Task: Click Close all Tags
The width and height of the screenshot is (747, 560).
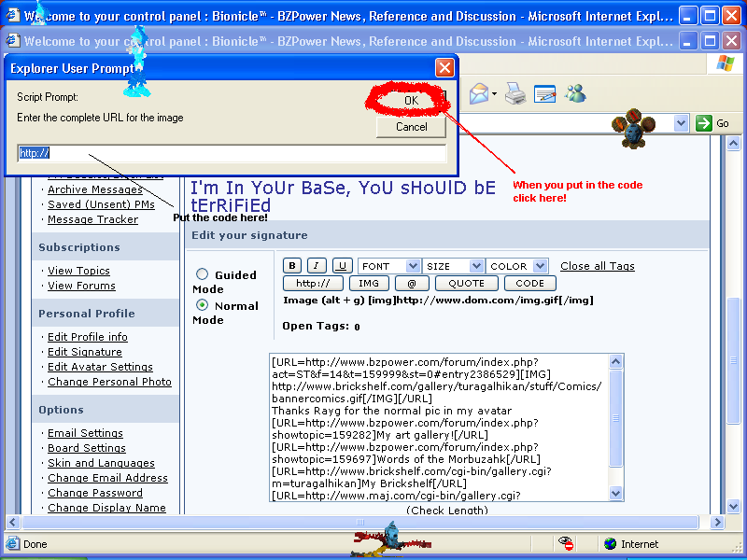Action: coord(597,265)
